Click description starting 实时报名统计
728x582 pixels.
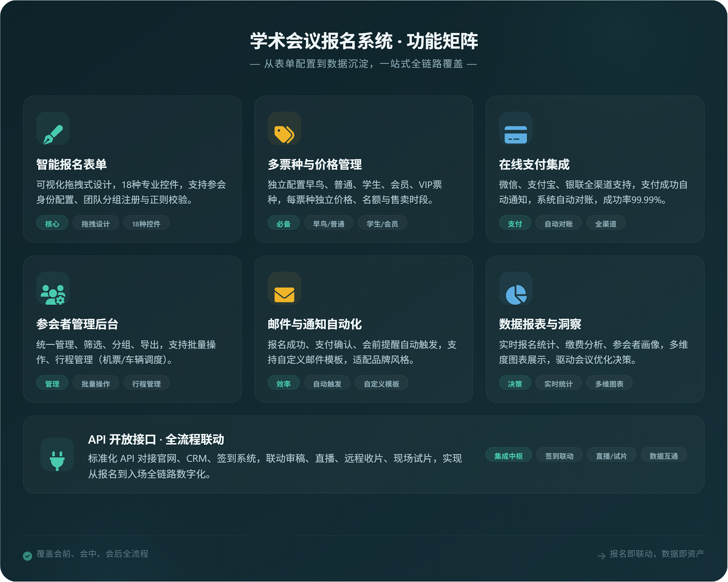(x=594, y=352)
